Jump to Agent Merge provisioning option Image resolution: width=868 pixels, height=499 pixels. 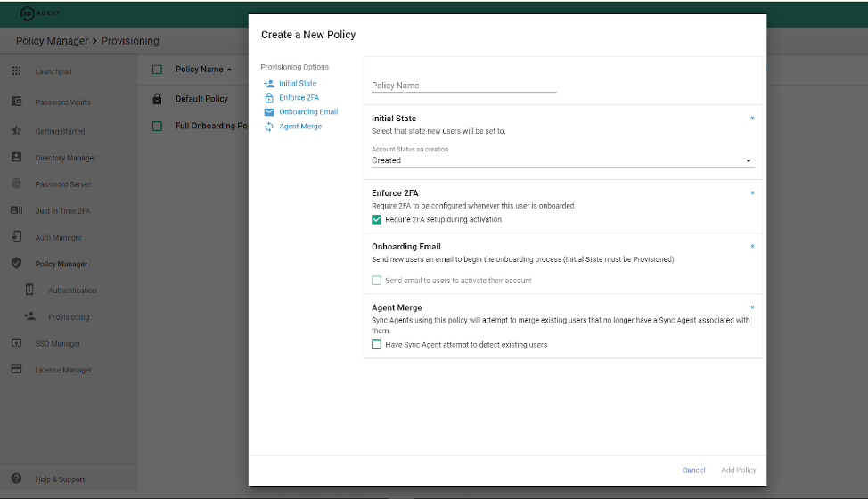pos(300,127)
